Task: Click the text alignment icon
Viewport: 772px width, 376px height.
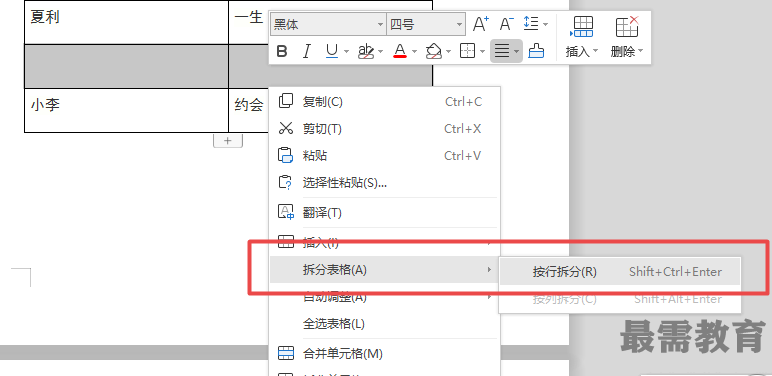Action: (501, 51)
